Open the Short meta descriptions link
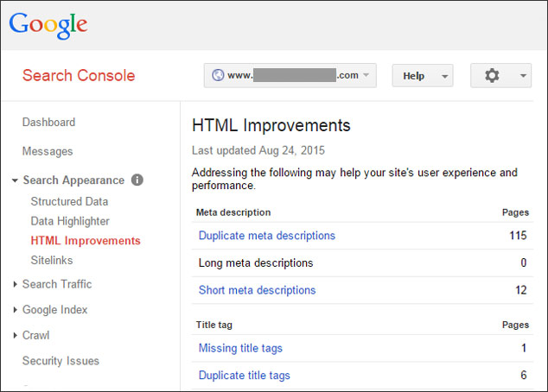 (x=258, y=290)
